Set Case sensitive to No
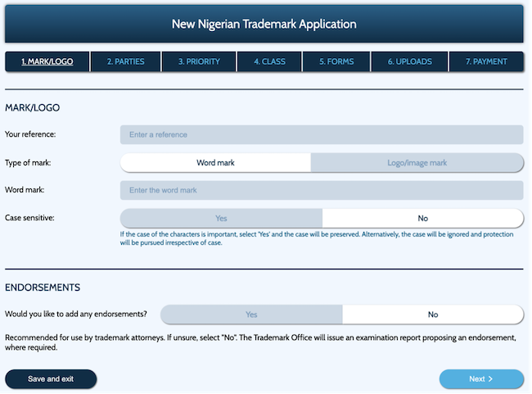 click(422, 219)
